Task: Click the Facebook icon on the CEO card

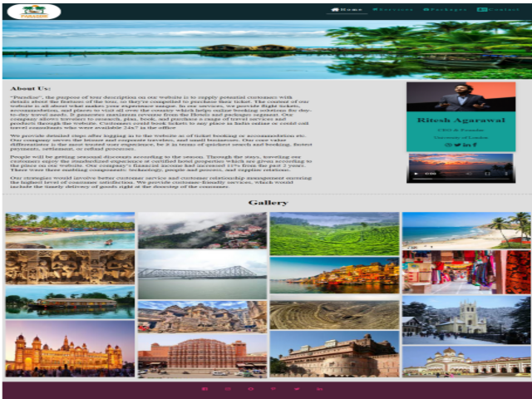Action: (x=474, y=145)
